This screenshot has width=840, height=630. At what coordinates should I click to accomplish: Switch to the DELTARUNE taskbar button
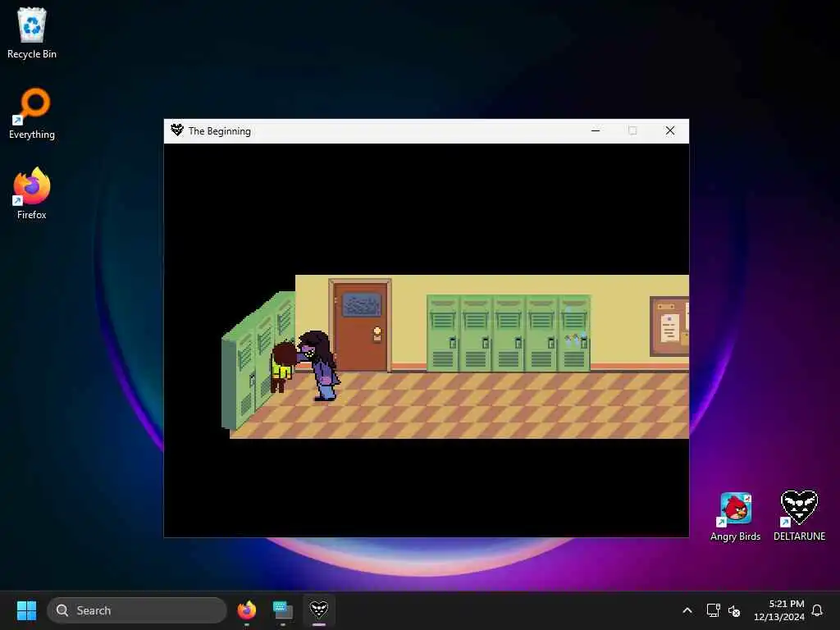click(x=319, y=610)
